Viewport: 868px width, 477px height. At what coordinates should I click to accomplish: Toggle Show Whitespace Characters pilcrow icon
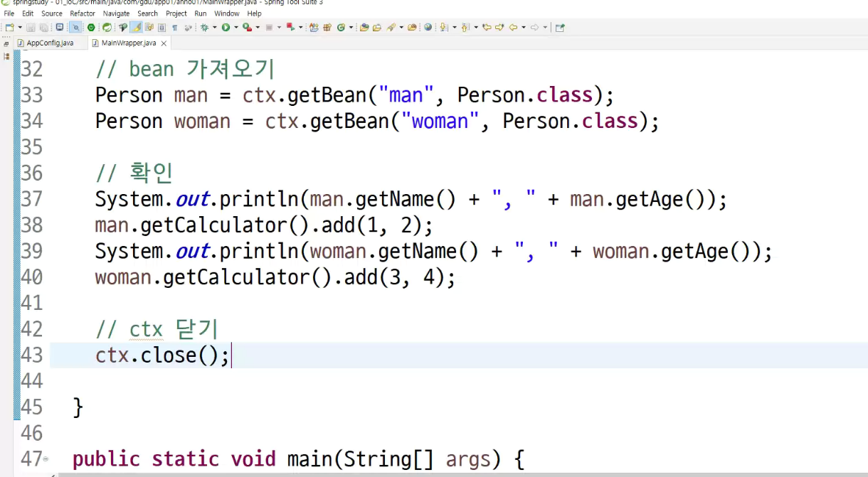[174, 28]
